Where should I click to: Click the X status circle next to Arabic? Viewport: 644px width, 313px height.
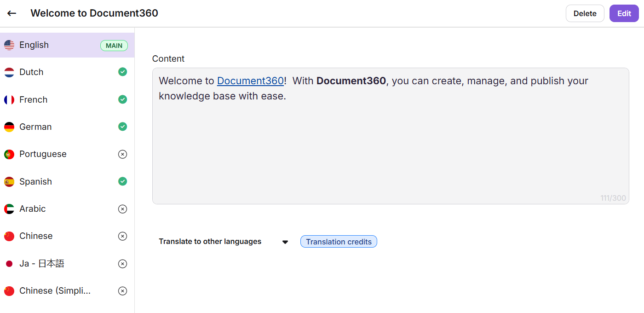122,209
